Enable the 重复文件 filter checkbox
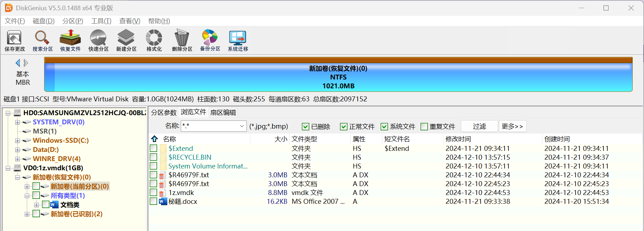The height and width of the screenshot is (231, 644). 424,126
